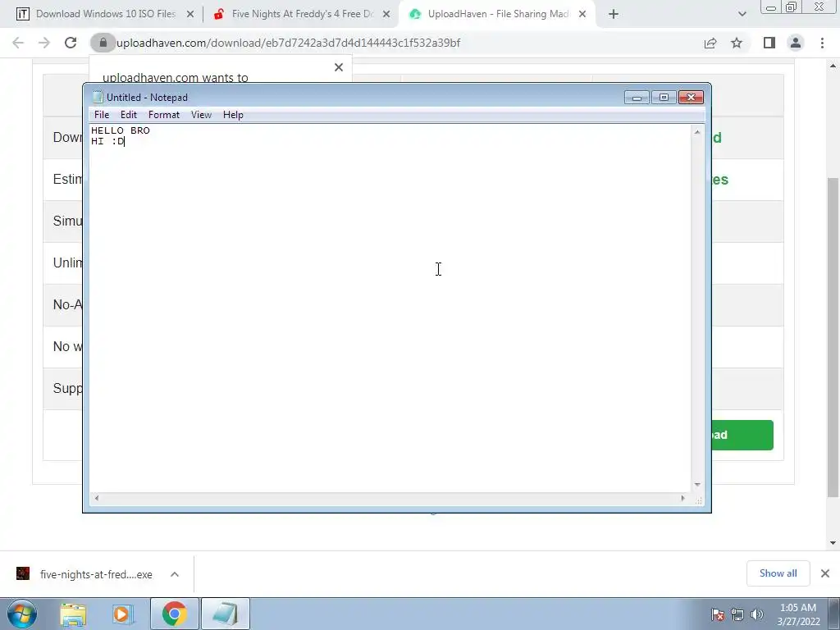Focus the Chrome address bar URL
This screenshot has height=630, width=840.
point(288,43)
